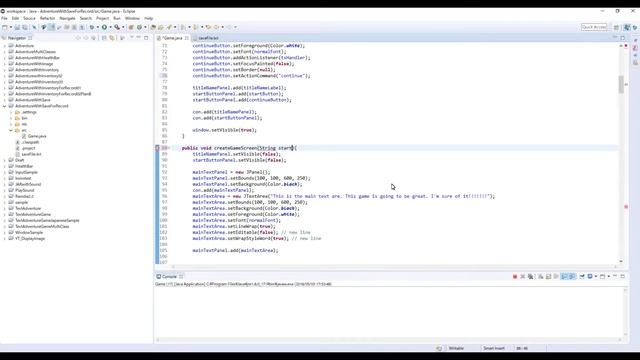Select the WindowSample project
640x360 pixels.
[29, 232]
